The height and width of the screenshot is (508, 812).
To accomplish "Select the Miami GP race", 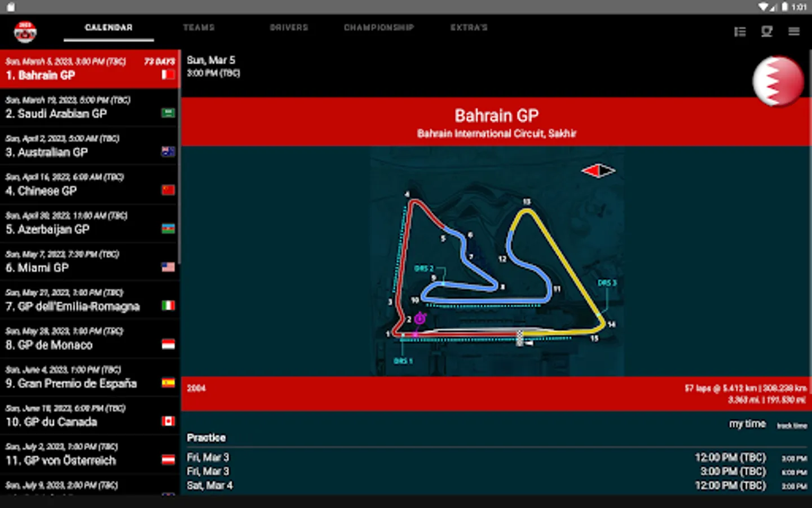I will point(89,261).
